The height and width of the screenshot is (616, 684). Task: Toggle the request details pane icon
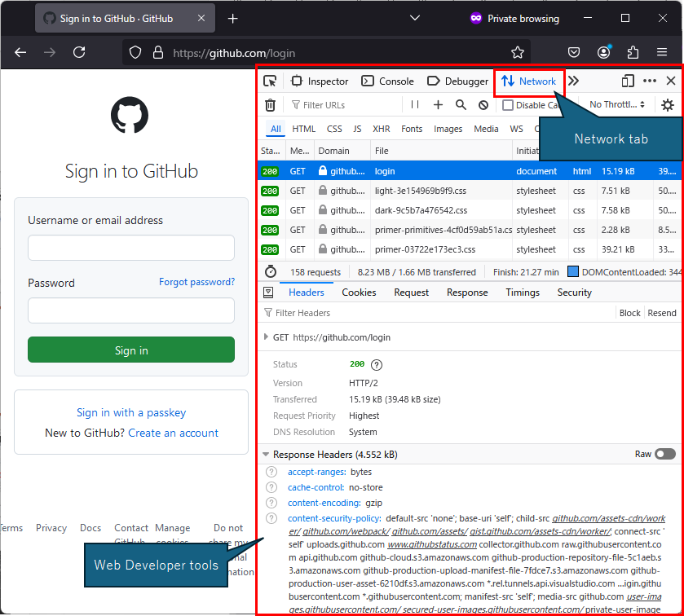point(268,293)
